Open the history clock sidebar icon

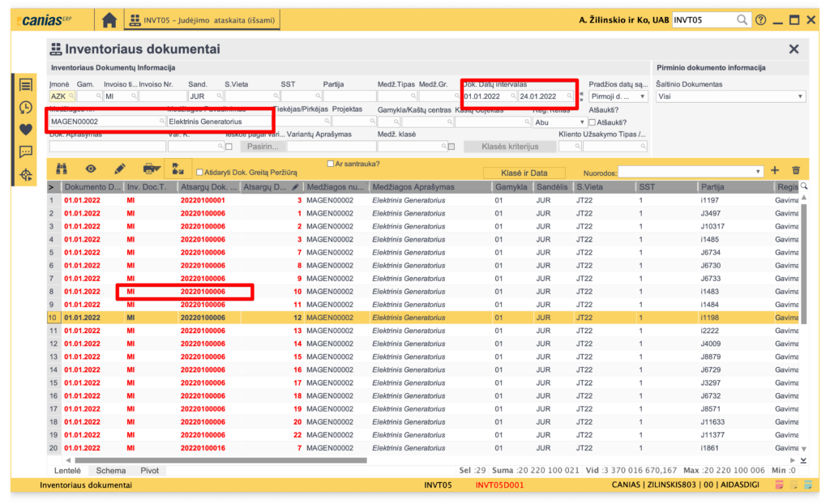pos(26,107)
